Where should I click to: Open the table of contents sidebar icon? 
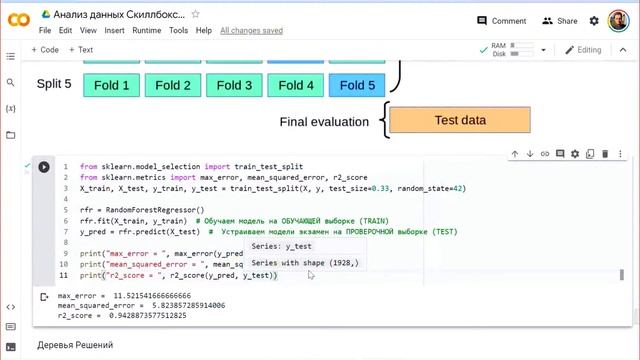11,56
